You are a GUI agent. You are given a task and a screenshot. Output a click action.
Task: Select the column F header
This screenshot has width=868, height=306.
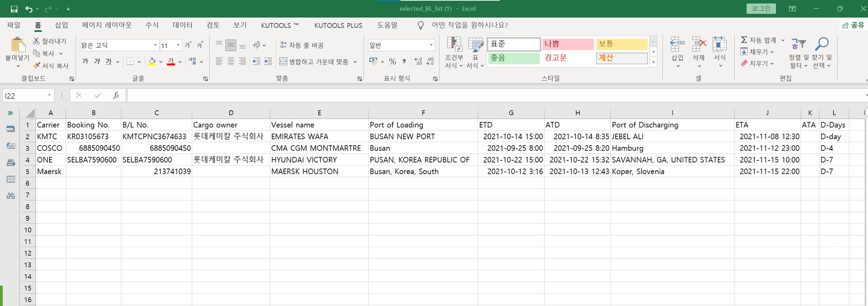[423, 113]
